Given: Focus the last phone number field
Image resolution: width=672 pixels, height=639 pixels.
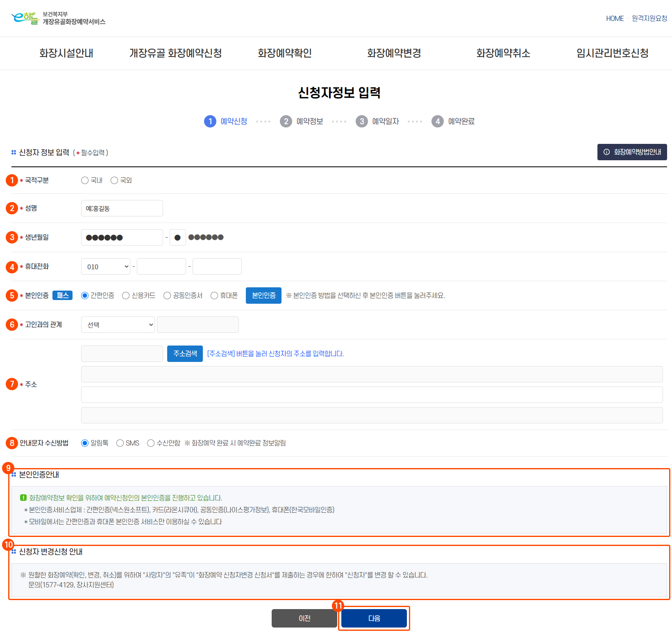Looking at the screenshot, I should tap(217, 266).
